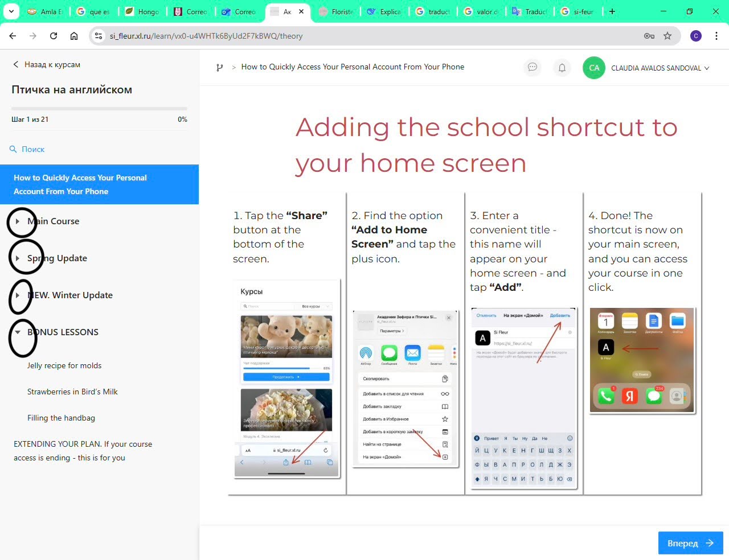Click the browser reload icon
The image size is (729, 560).
tap(54, 36)
